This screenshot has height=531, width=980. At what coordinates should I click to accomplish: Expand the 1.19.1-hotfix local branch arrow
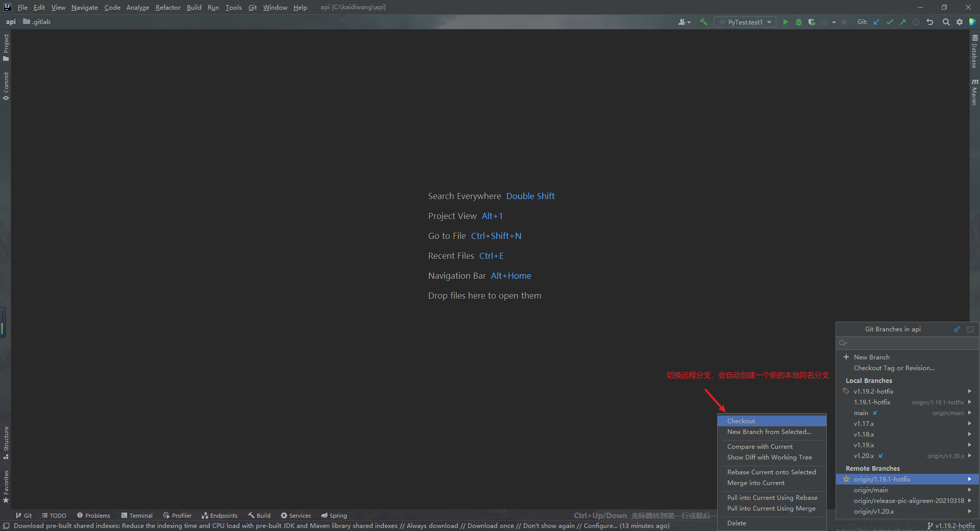click(x=969, y=402)
